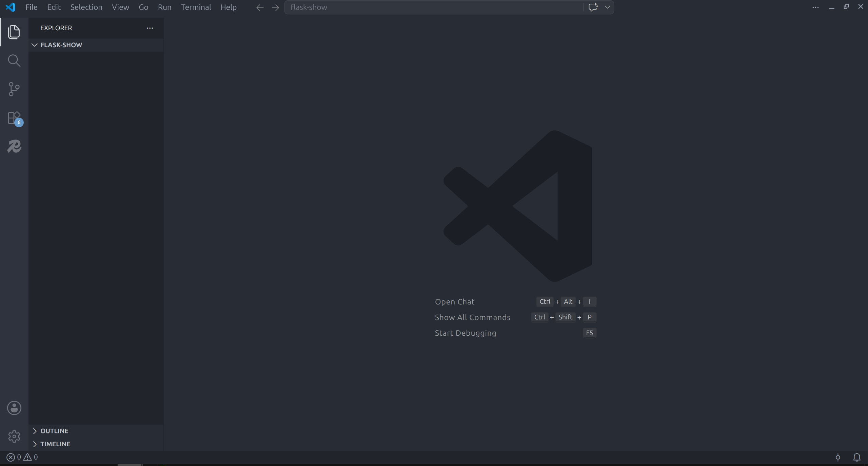Screen dimensions: 868x466
Task: Open the Accounts icon in activity bar
Action: [14, 408]
